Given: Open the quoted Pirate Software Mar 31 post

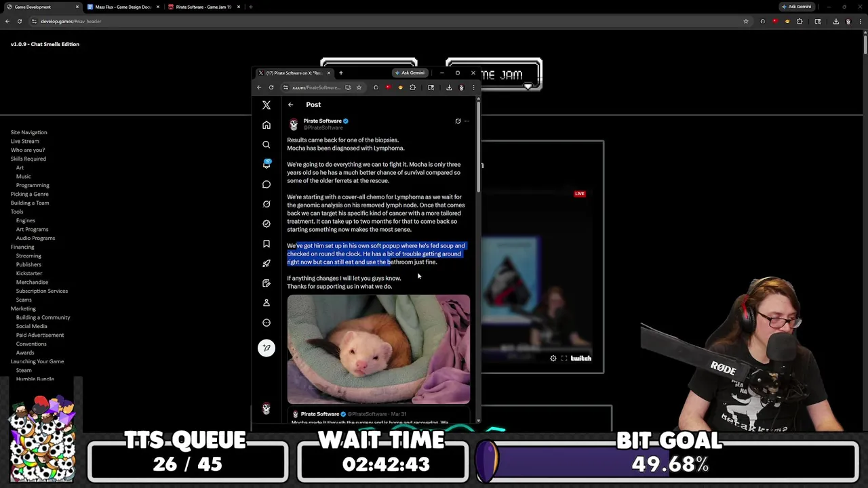Looking at the screenshot, I should click(x=378, y=416).
